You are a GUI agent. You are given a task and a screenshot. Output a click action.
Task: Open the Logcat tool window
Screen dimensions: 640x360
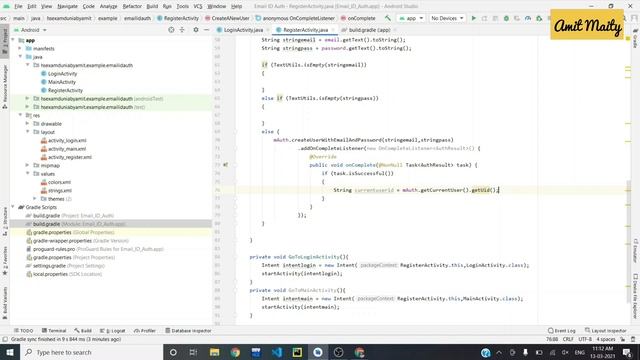click(113, 331)
